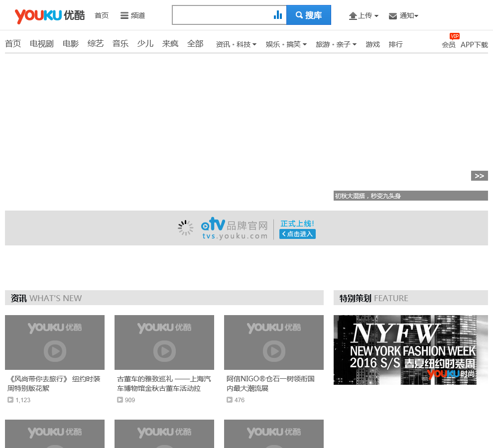Screen dimensions: 493x448
Task: Click the VIP 会员 link
Action: [449, 45]
